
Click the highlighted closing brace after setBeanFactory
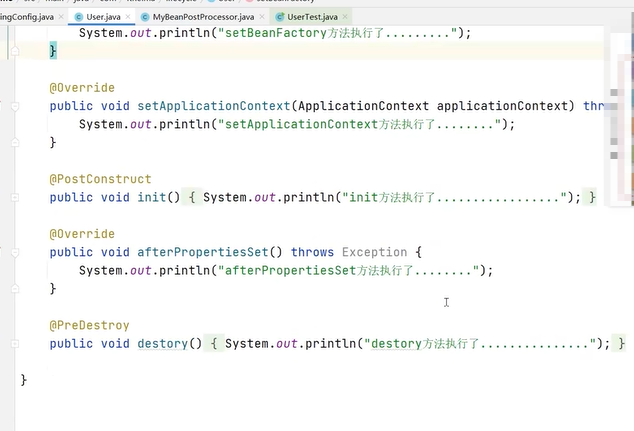53,51
